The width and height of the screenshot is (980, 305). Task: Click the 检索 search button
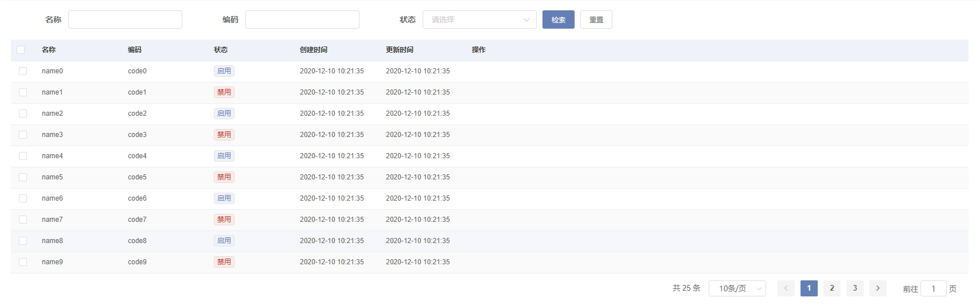(558, 19)
